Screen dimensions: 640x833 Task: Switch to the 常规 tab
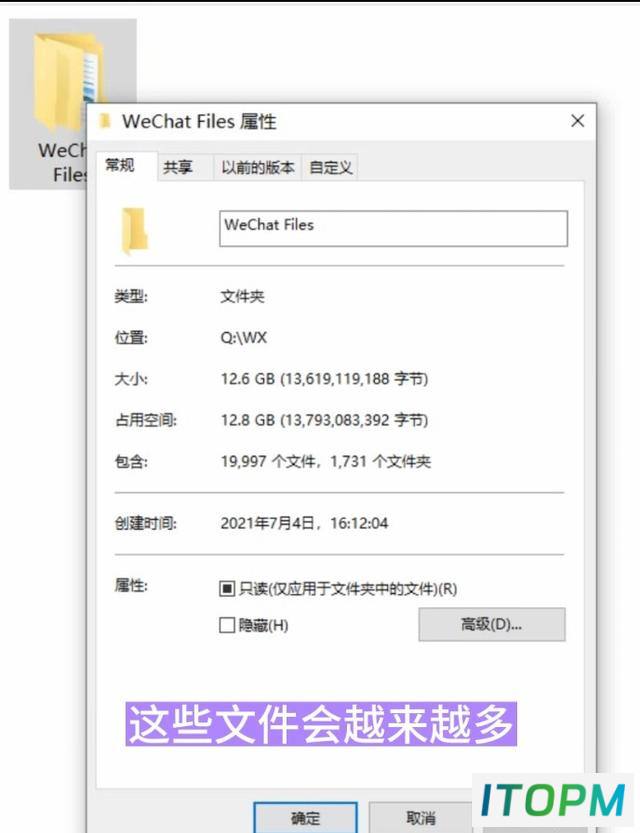pyautogui.click(x=120, y=165)
